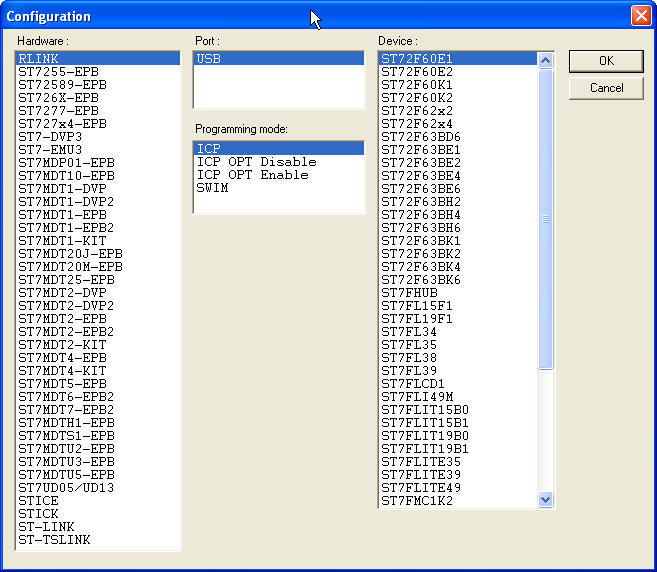The width and height of the screenshot is (657, 572).
Task: Select ST72F60E1 device
Action: (458, 59)
